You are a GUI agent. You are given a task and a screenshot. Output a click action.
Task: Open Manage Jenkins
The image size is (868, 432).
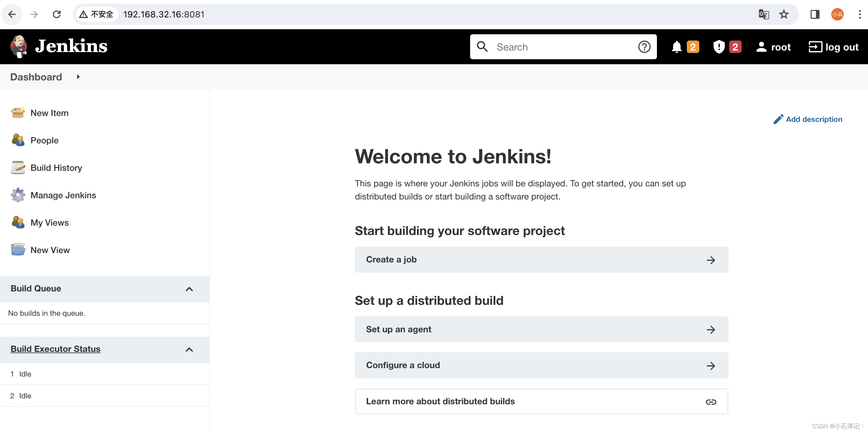coord(63,195)
